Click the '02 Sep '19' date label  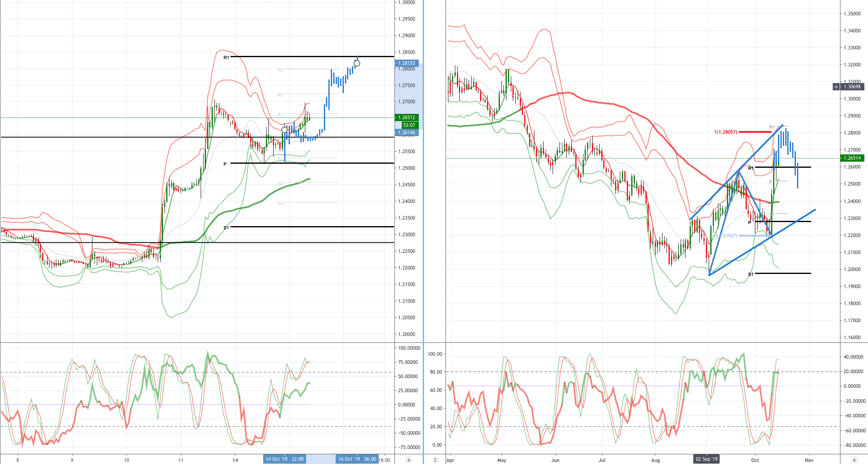tap(707, 459)
